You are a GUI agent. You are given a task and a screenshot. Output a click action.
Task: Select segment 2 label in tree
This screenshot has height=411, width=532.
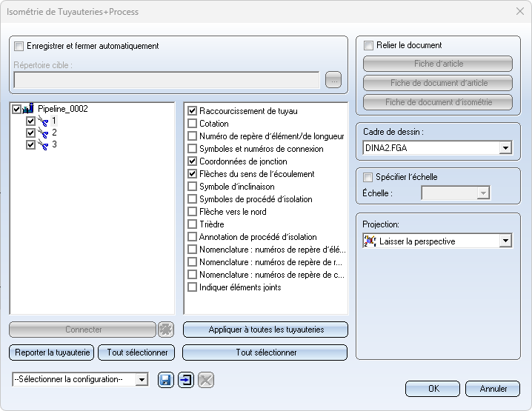[54, 133]
